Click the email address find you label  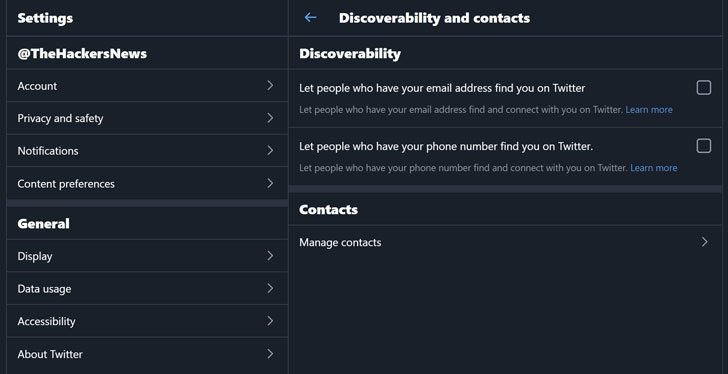pos(442,88)
